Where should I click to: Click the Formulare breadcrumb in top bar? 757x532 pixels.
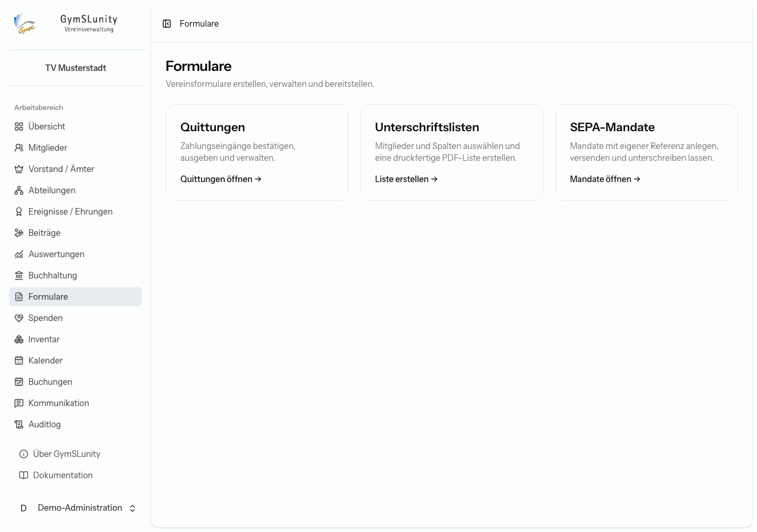(199, 24)
